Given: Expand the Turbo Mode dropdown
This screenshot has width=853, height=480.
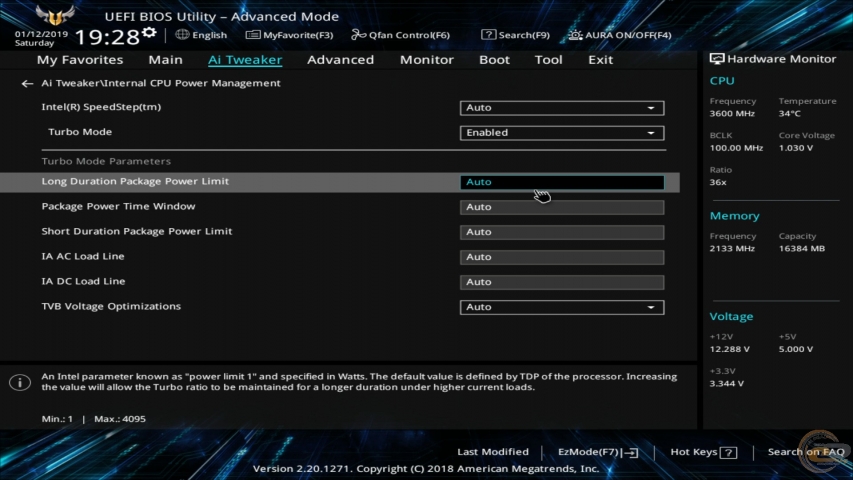Looking at the screenshot, I should [562, 133].
